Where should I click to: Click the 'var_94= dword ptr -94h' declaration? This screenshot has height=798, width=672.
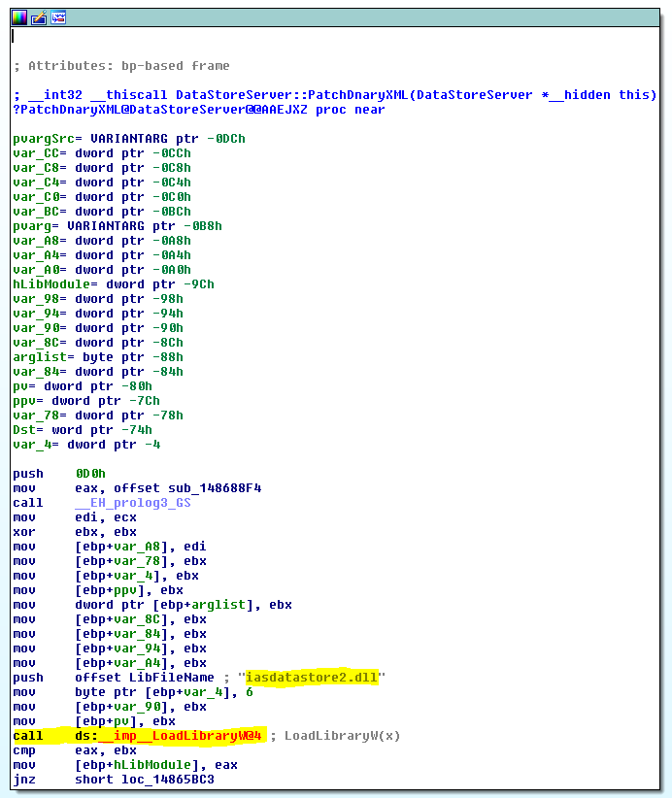coord(98,314)
